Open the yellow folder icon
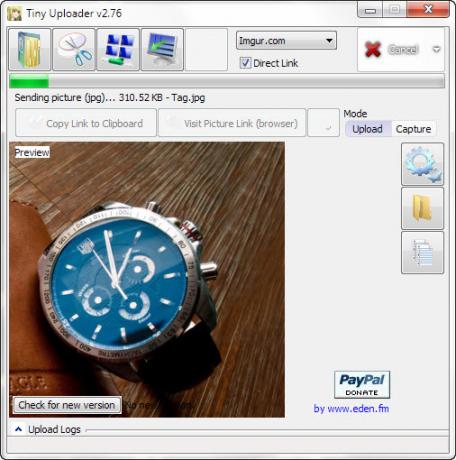 (422, 208)
